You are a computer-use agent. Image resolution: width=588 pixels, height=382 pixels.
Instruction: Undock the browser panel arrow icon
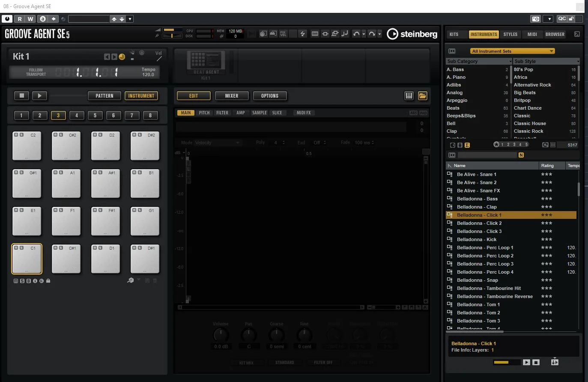[577, 34]
